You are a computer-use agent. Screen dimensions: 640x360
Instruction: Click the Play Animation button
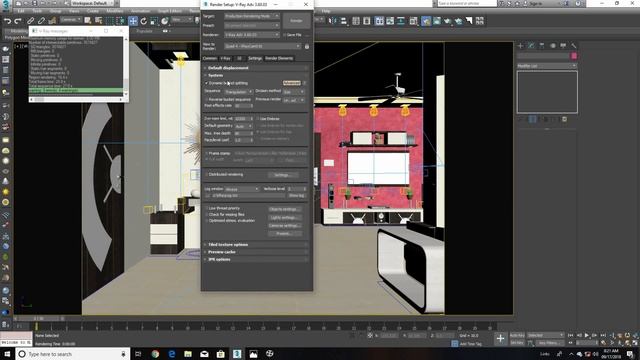tap(587, 335)
